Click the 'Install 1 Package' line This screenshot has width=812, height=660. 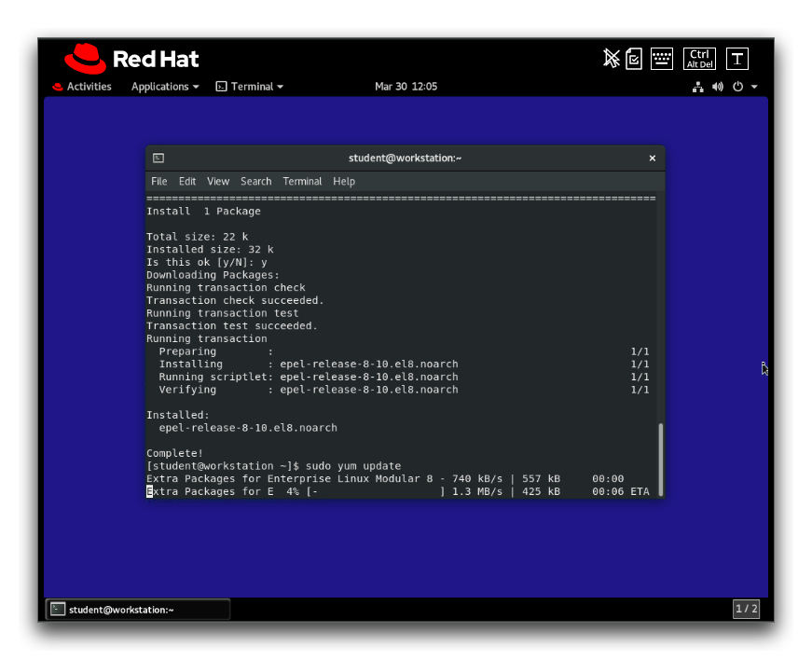point(203,212)
